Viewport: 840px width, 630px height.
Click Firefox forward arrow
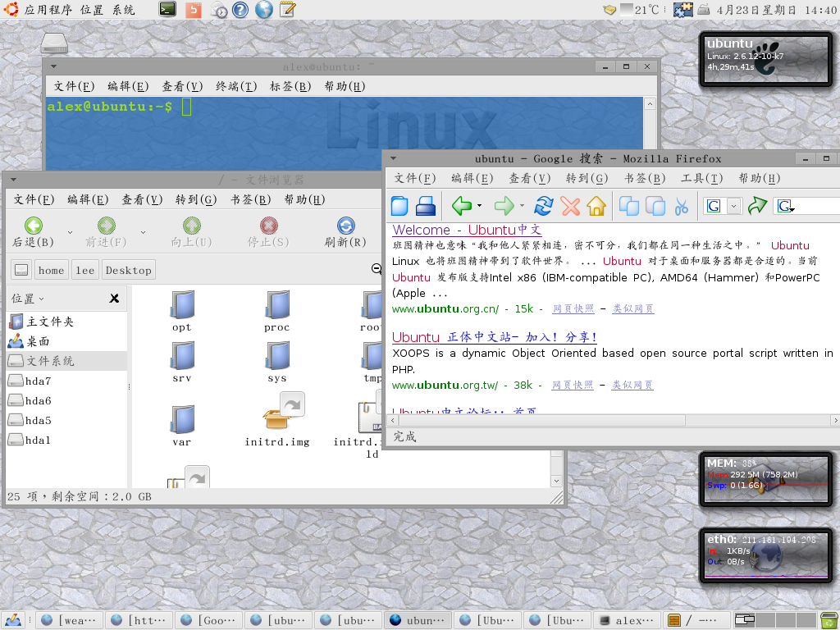pyautogui.click(x=504, y=206)
